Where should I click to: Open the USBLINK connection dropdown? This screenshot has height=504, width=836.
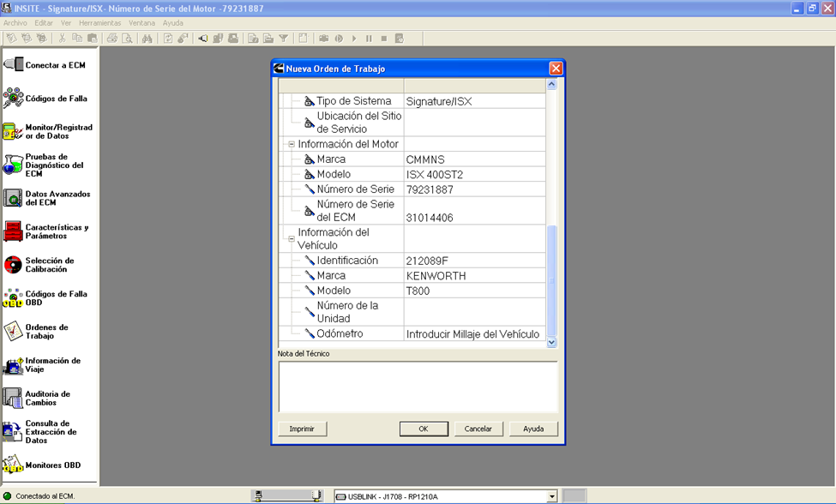pos(552,496)
